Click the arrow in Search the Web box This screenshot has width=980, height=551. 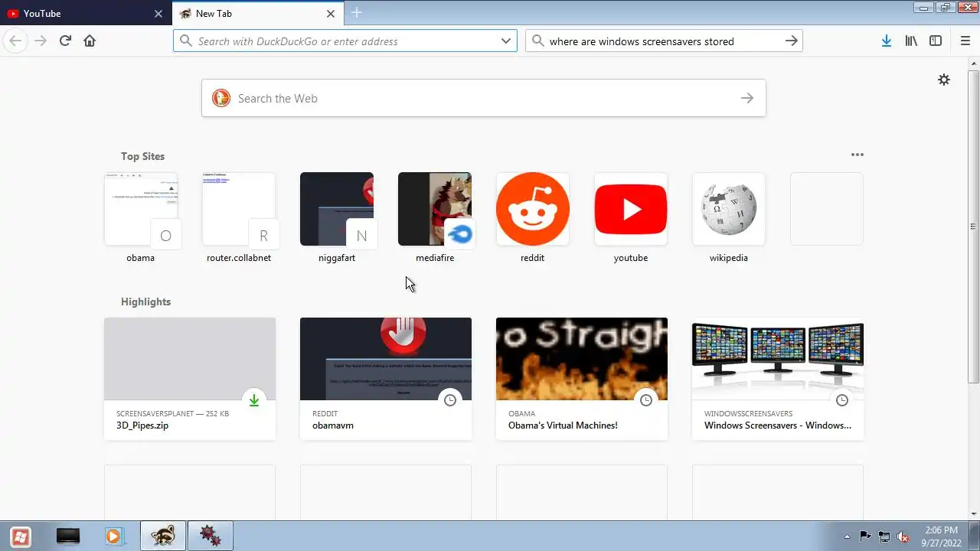(x=747, y=98)
